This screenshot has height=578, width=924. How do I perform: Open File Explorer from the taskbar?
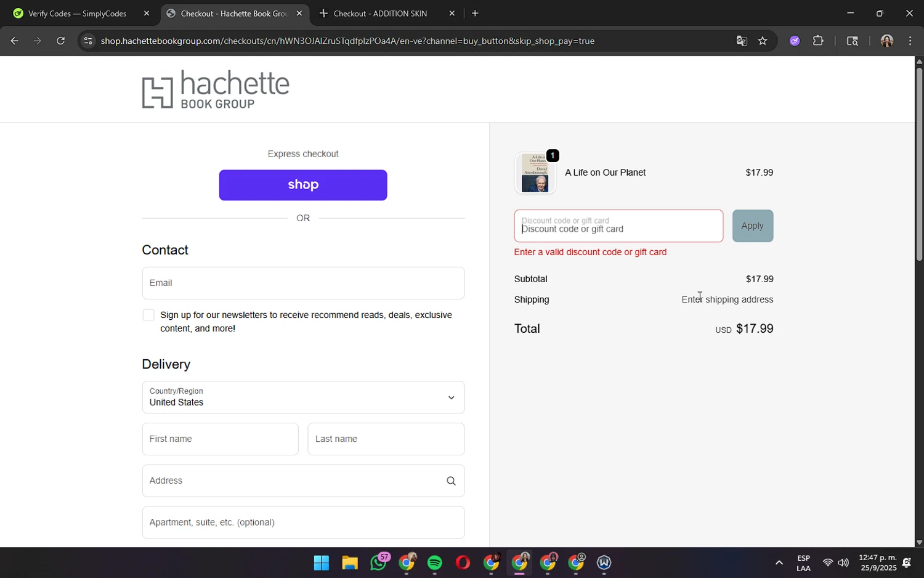(x=350, y=563)
